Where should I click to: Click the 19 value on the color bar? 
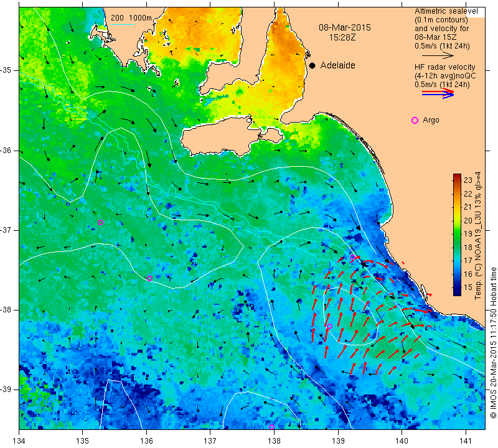point(468,234)
